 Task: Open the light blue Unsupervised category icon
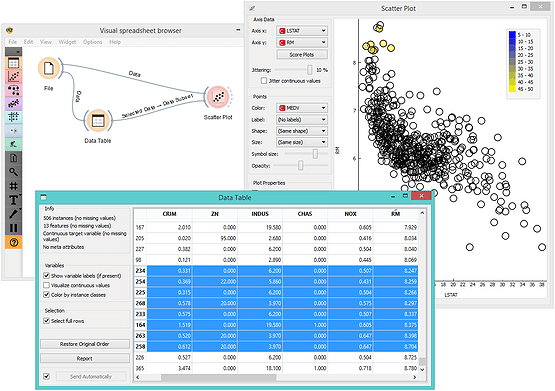(x=13, y=131)
